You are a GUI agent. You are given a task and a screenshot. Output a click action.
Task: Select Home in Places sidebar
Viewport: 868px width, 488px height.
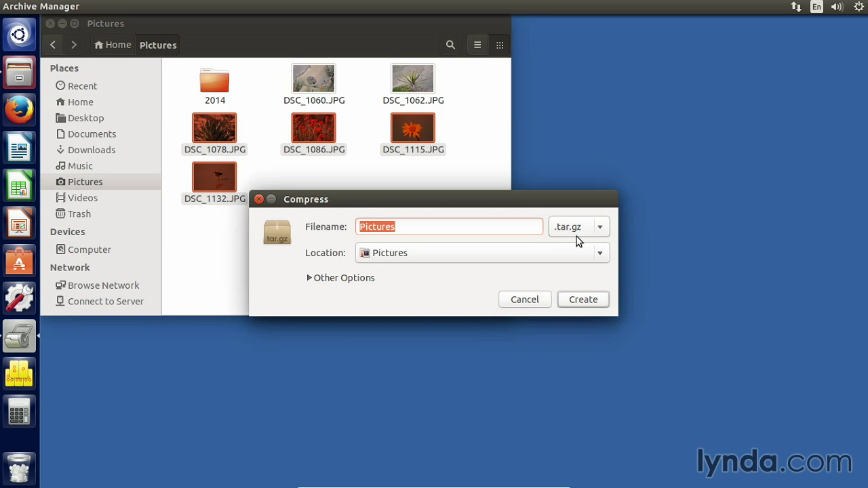click(x=100, y=102)
